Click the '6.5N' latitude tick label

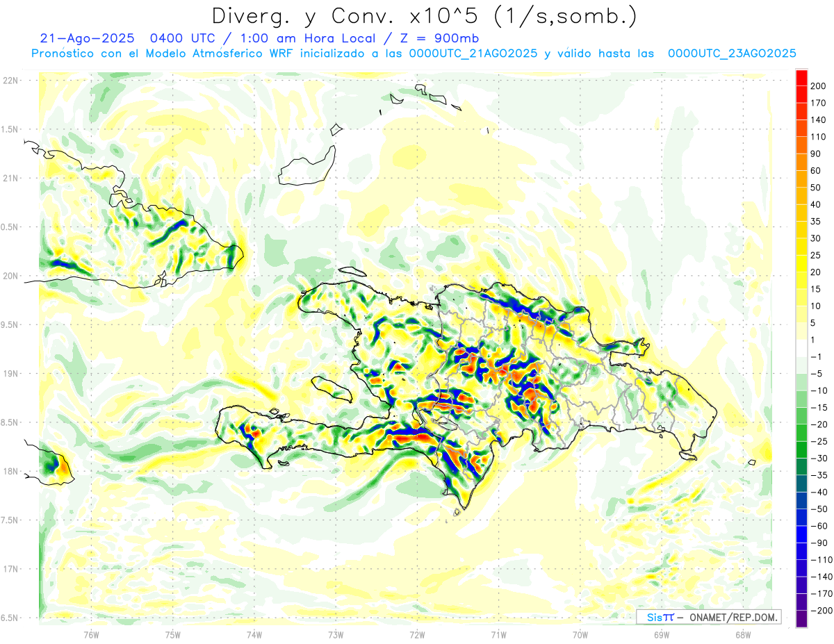10,618
